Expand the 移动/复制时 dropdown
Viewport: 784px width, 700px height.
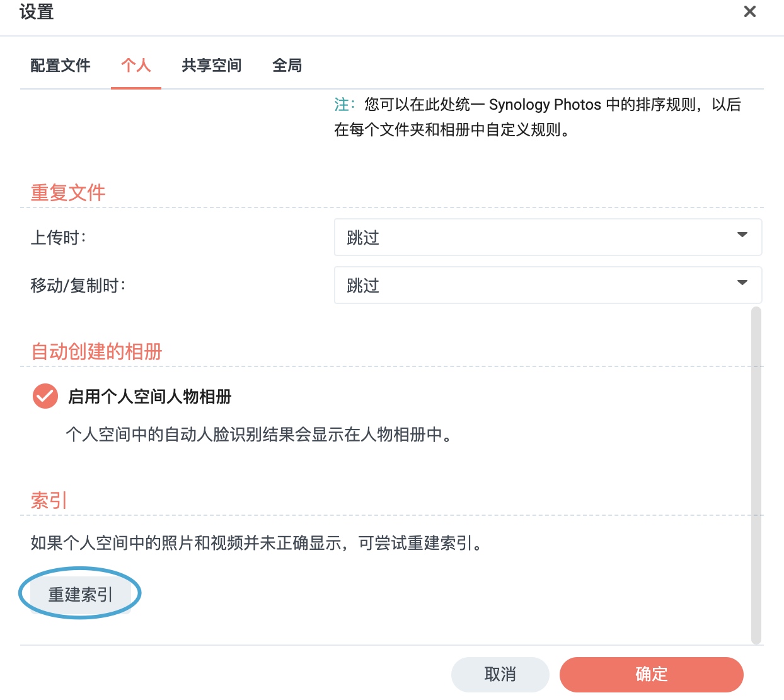click(x=548, y=285)
